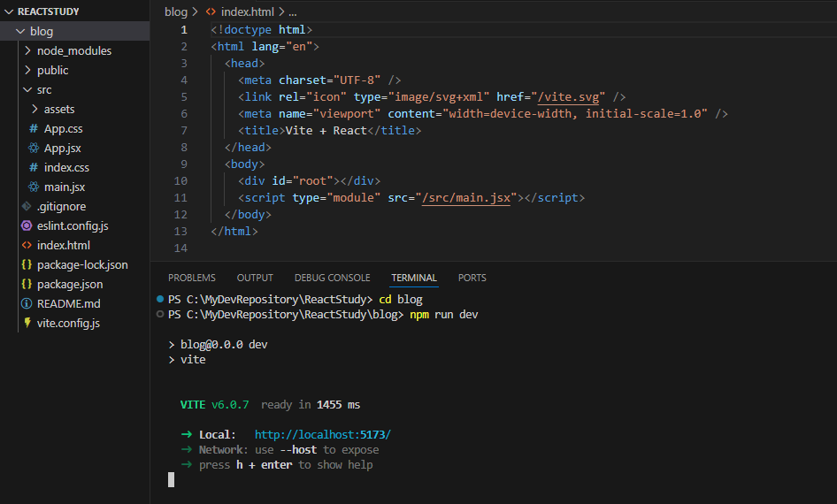Click the React icon beside main.jsx
Screen dimensions: 837x504
click(x=34, y=187)
